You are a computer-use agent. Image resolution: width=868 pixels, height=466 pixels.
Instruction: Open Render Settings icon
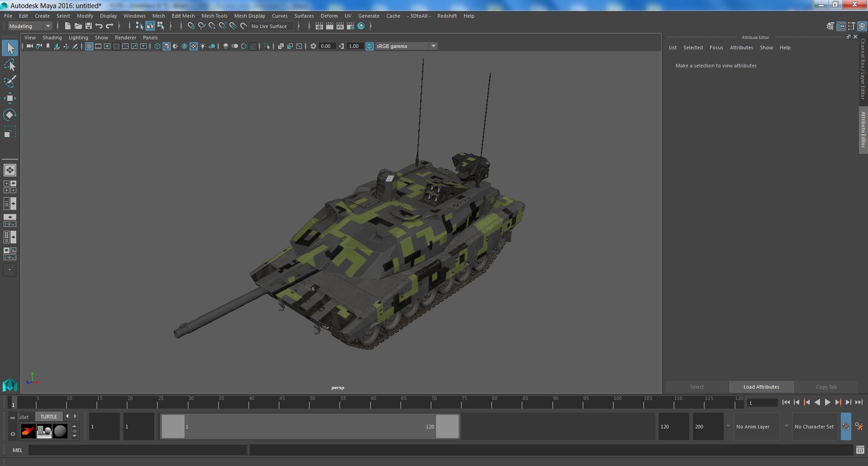(x=351, y=26)
